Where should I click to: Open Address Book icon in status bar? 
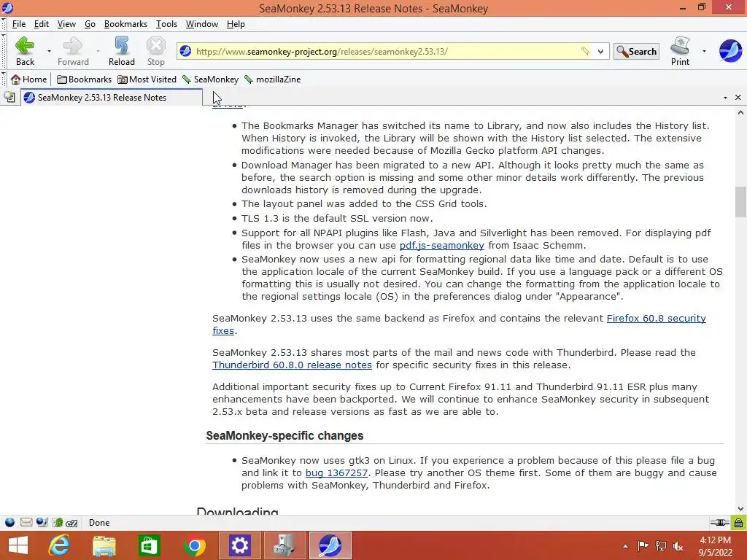(57, 522)
